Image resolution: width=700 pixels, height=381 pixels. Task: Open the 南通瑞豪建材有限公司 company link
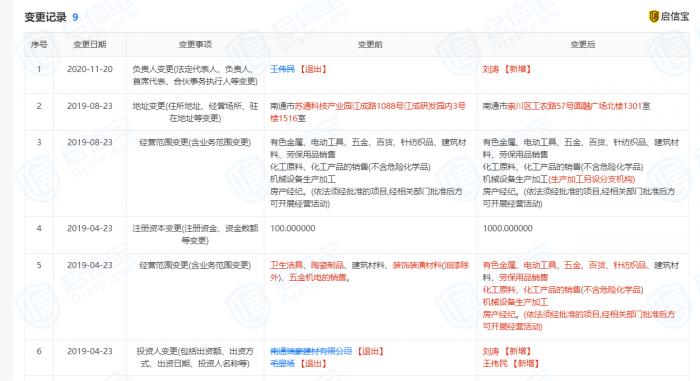[x=311, y=352]
